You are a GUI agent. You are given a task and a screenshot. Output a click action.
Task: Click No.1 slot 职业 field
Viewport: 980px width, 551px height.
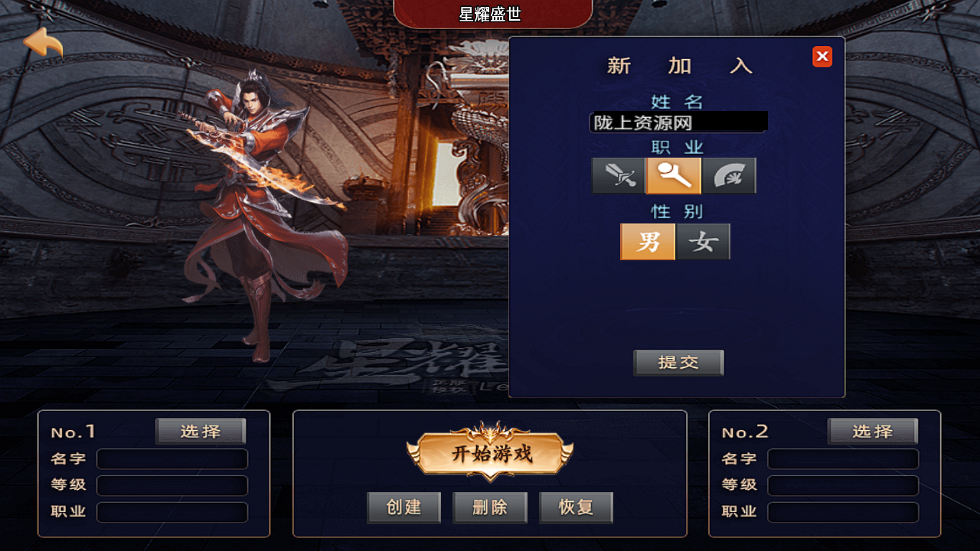[172, 512]
